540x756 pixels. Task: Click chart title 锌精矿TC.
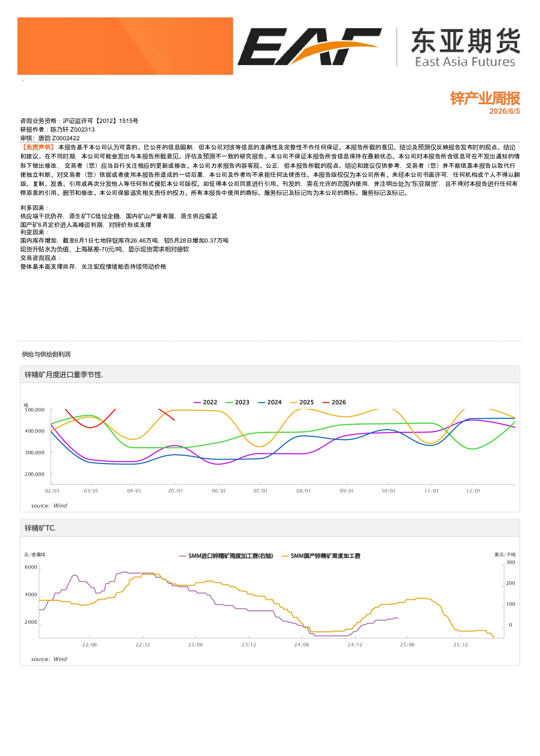click(40, 528)
